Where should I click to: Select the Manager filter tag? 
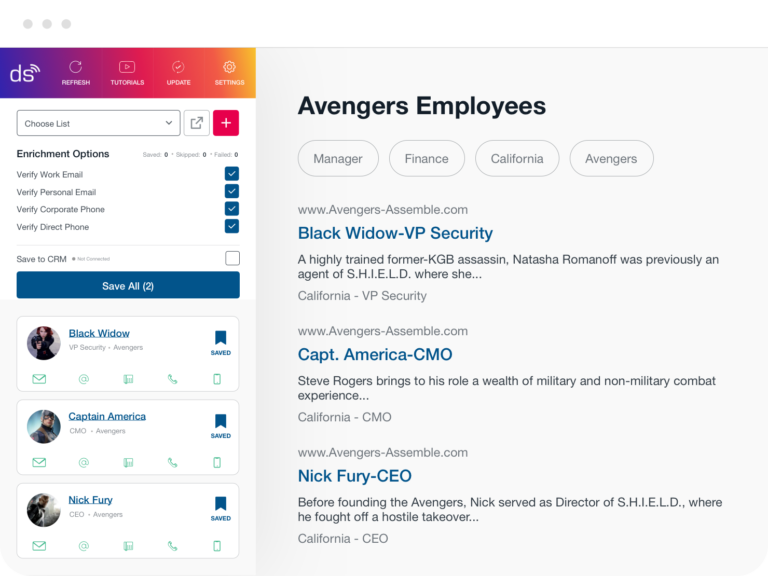(x=338, y=159)
